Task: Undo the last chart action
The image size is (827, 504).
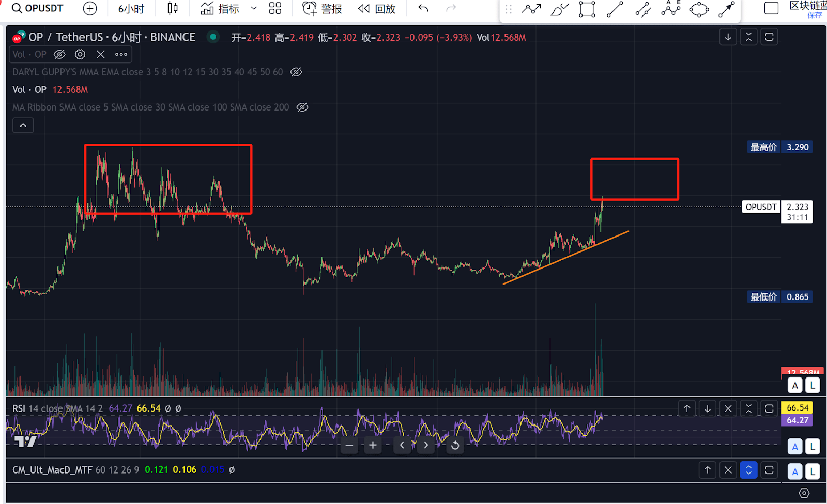Action: pyautogui.click(x=423, y=8)
